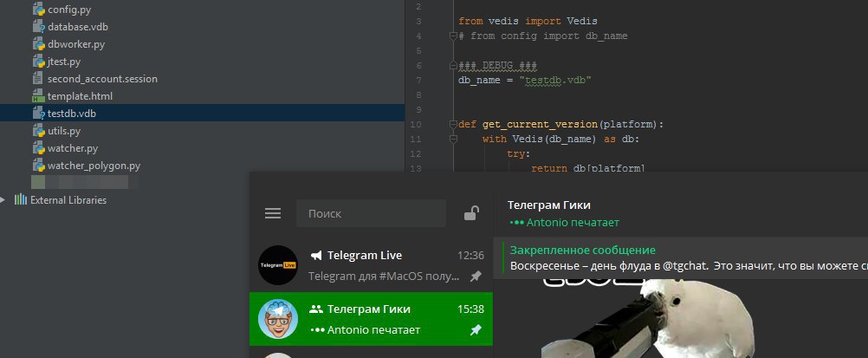Click the pin icon on Telegram Live

tap(476, 276)
